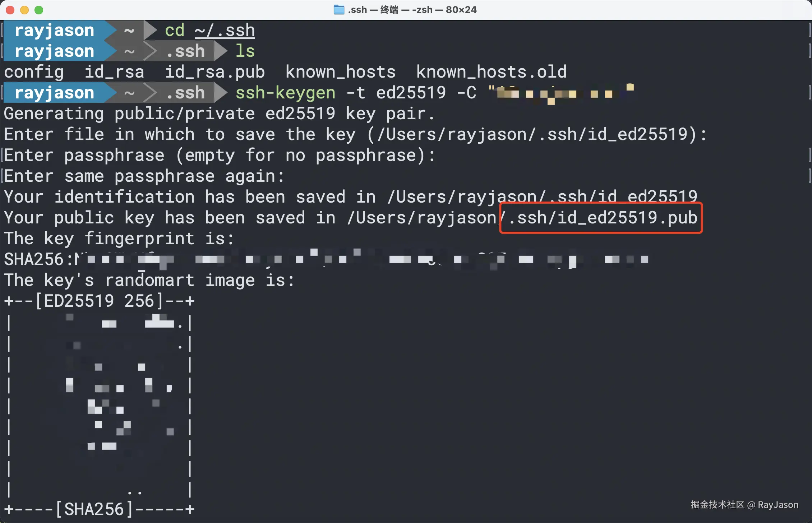Click the rayjason prompt badge on the first line

coord(55,30)
